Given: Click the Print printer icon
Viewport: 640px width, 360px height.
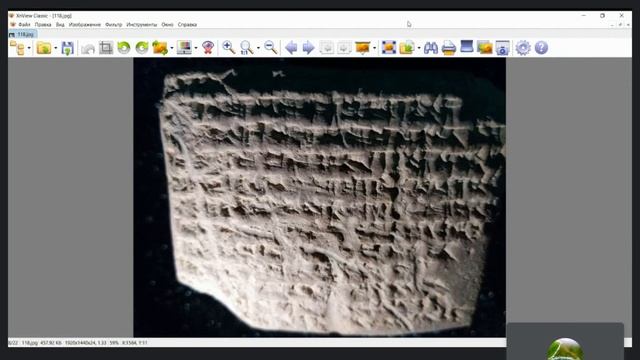Looking at the screenshot, I should click(449, 48).
